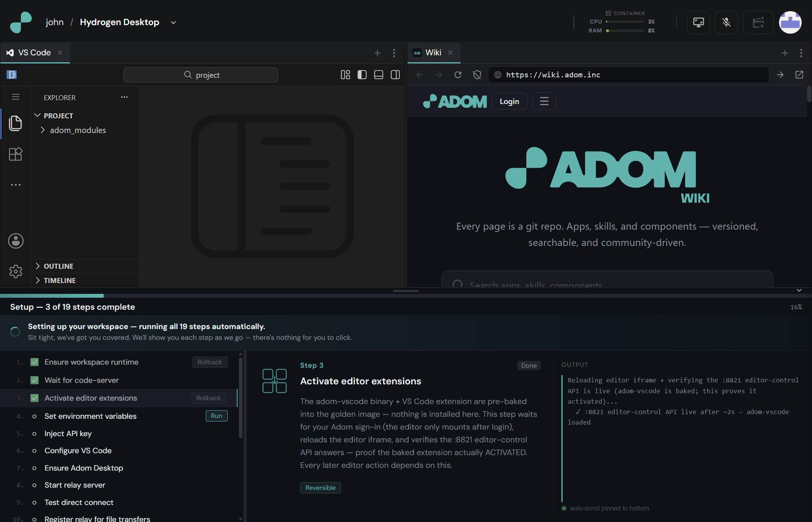Open the Extensions view in activity bar
812x522 pixels.
coord(15,154)
